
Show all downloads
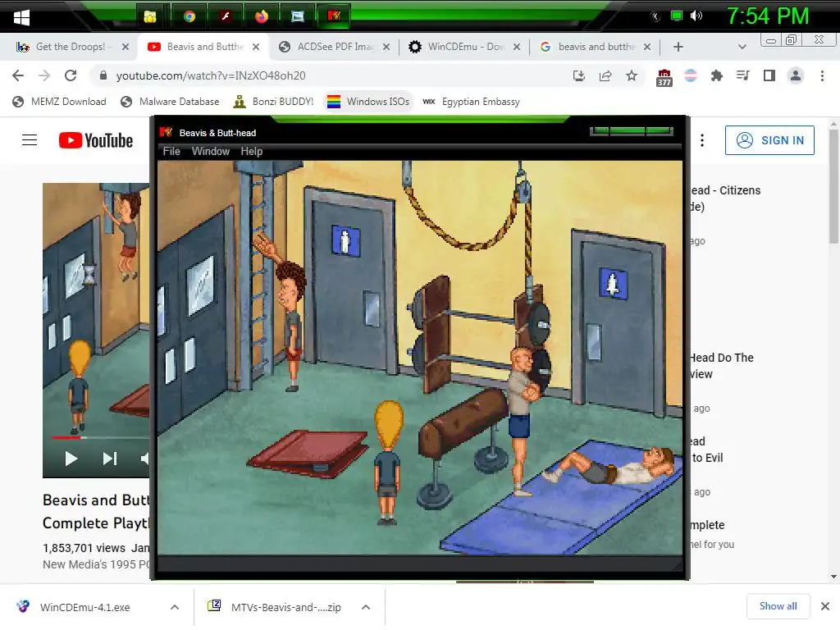tap(778, 606)
